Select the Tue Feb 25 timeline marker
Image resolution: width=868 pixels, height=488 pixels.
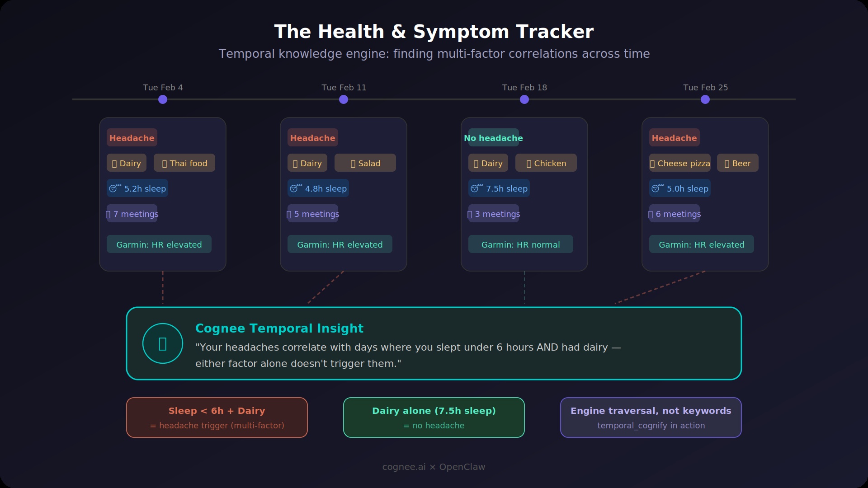pos(705,99)
